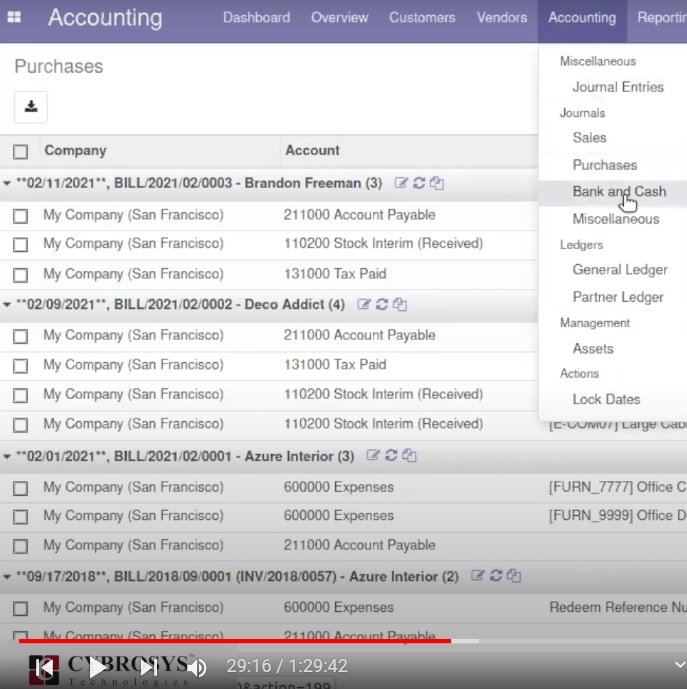Sort by Account column header
Image resolution: width=687 pixels, height=689 pixels.
(312, 151)
